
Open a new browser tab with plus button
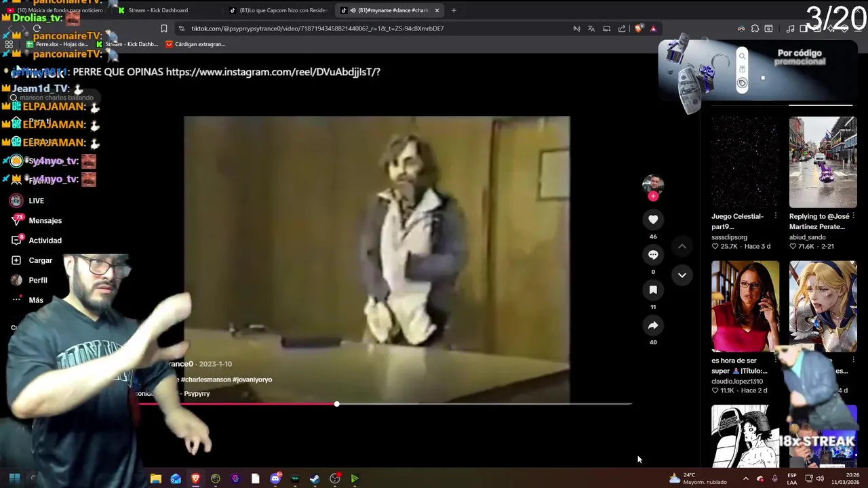pos(454,10)
